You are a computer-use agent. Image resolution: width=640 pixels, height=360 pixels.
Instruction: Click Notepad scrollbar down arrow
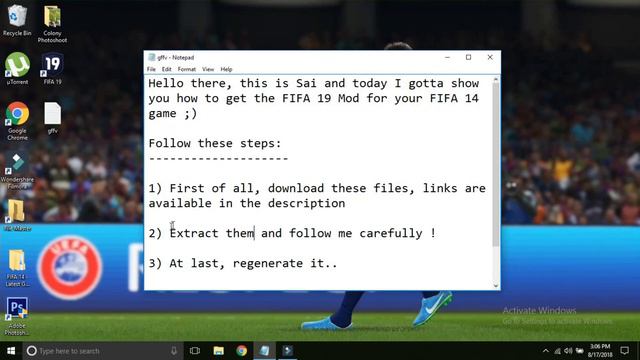click(496, 285)
